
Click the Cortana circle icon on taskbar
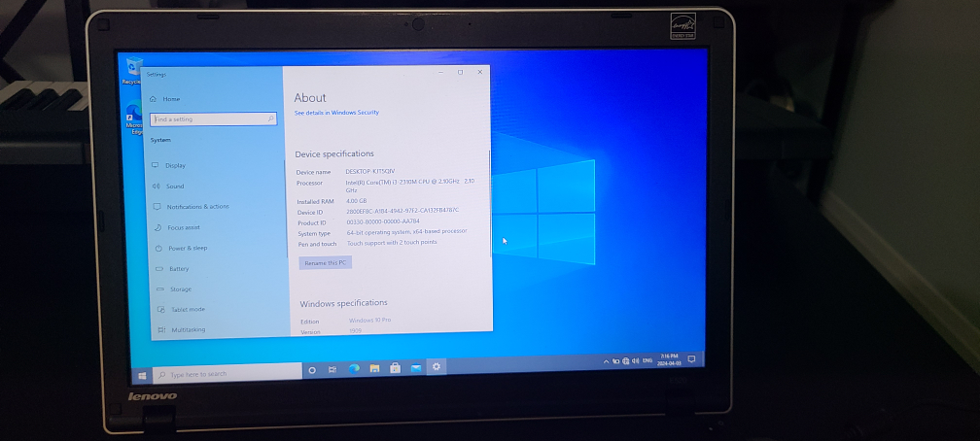coord(312,370)
